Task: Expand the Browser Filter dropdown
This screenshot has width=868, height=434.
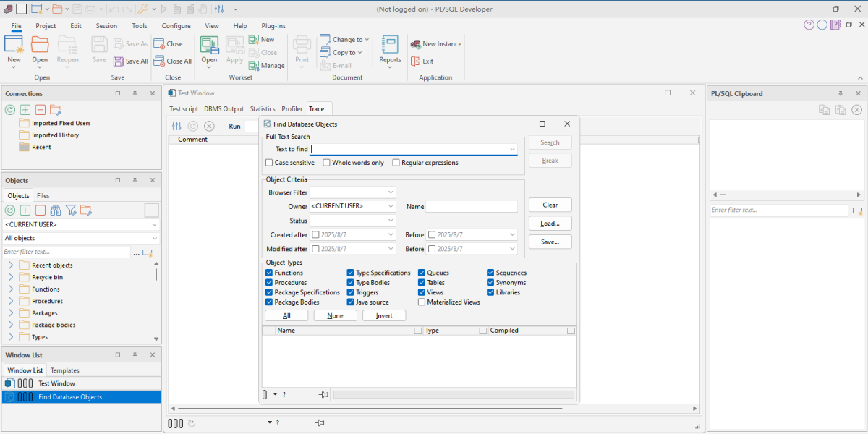Action: (391, 192)
